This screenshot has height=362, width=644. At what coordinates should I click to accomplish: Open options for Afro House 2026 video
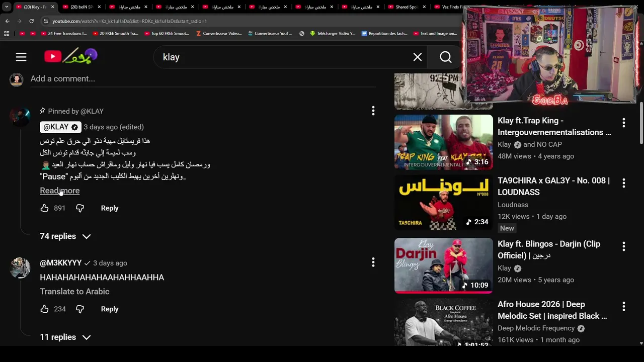point(623,307)
